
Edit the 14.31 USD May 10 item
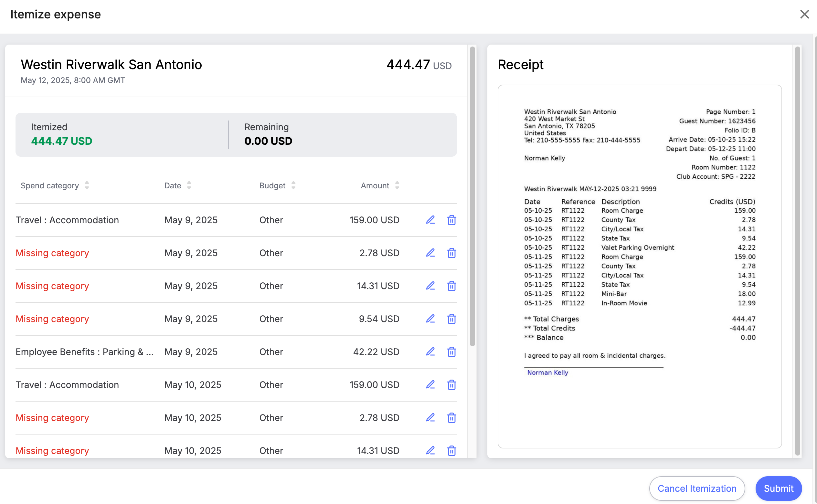click(x=430, y=451)
